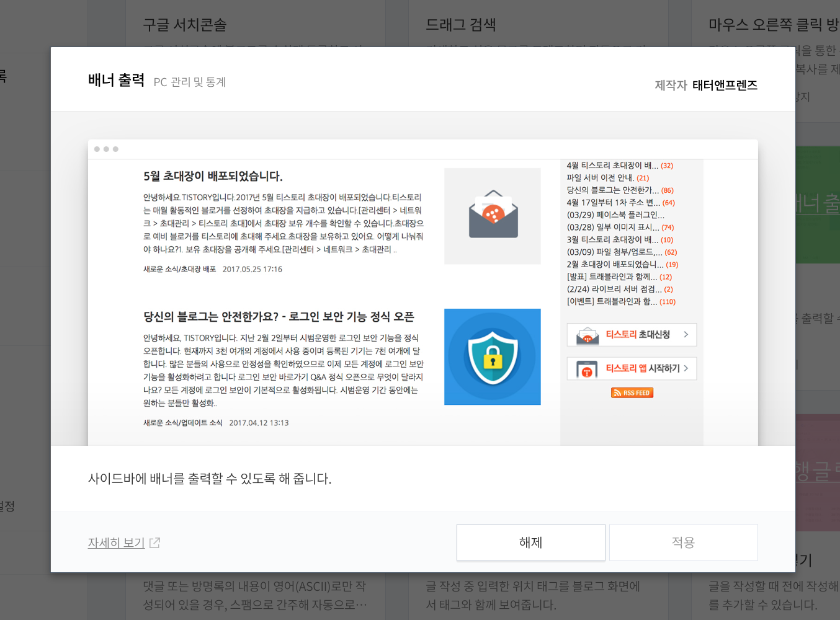
Task: Click category text 새로운 소식/업데이트 소식
Action: 182,423
